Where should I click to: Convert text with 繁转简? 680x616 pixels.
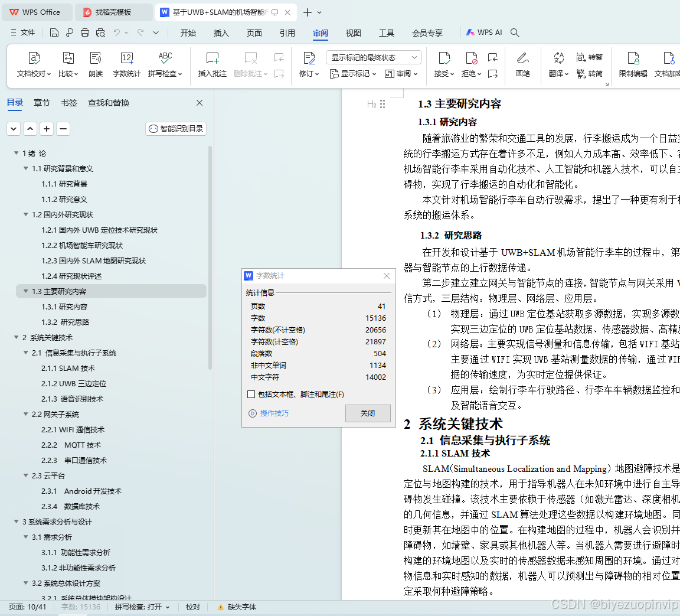coord(590,74)
